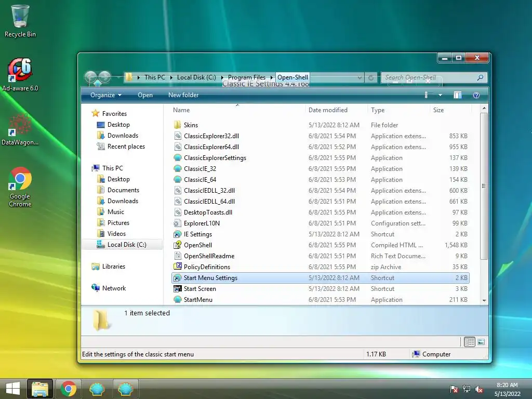Select the DesktopToasts.dll file

pos(320,212)
